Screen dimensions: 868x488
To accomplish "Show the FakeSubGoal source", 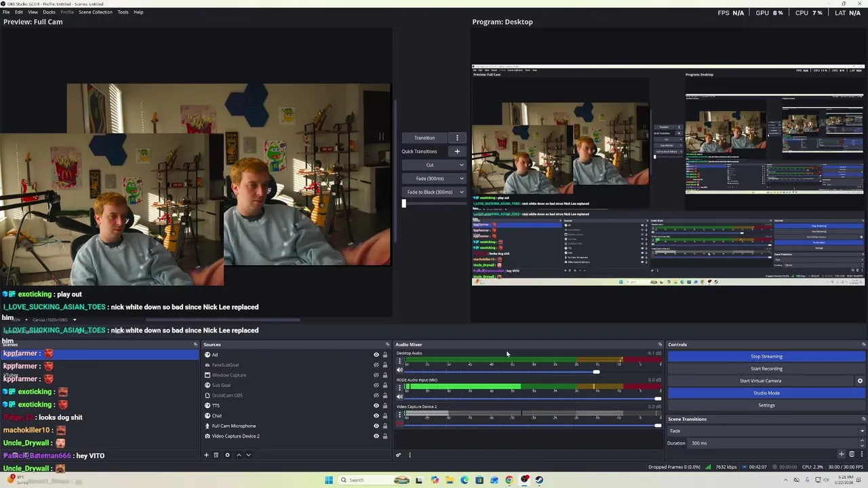I will 376,365.
